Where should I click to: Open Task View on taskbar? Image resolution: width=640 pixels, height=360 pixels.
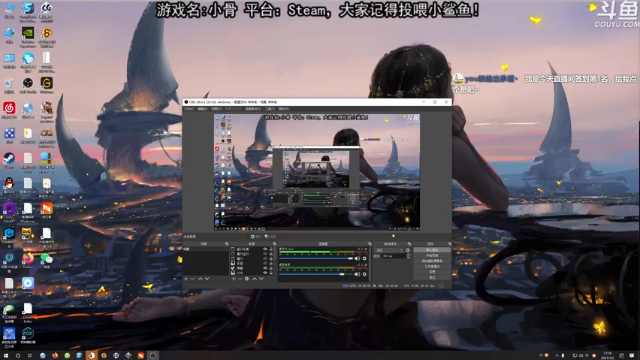pos(30,356)
